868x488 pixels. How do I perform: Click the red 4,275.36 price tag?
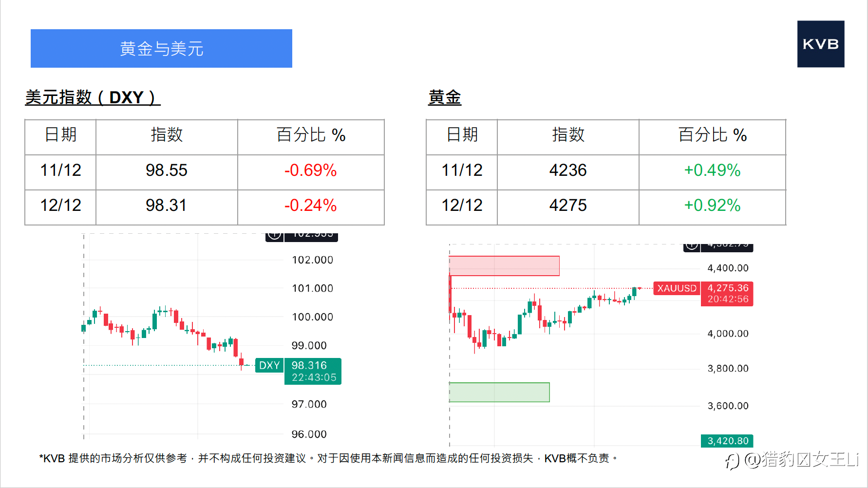pyautogui.click(x=727, y=294)
